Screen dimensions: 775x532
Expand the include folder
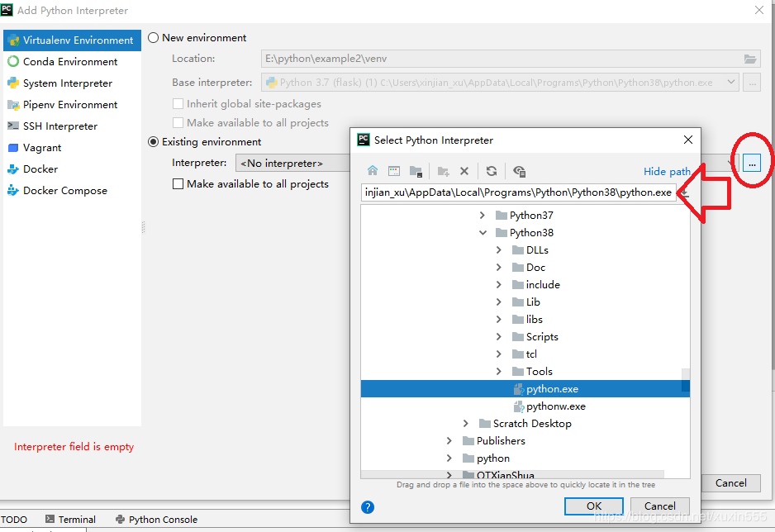[x=499, y=284]
